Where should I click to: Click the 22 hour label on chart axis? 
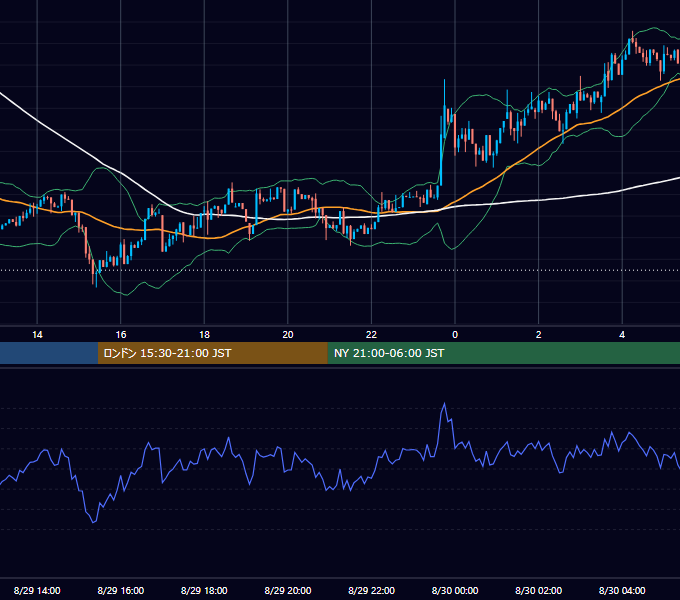tap(371, 335)
